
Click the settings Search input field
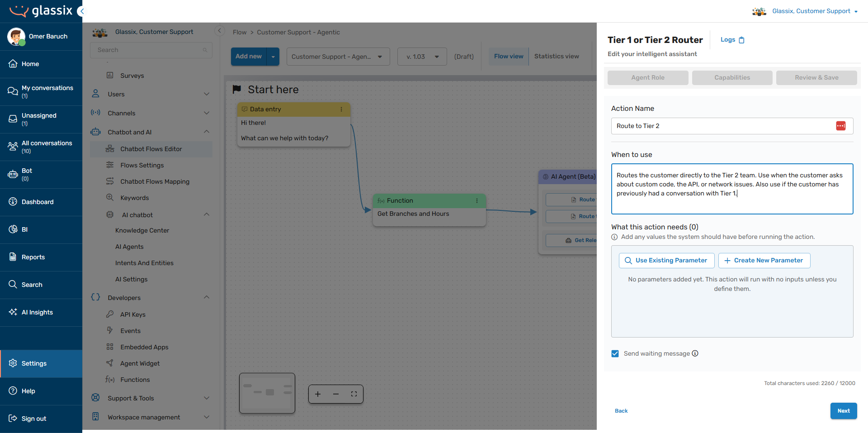click(x=151, y=50)
